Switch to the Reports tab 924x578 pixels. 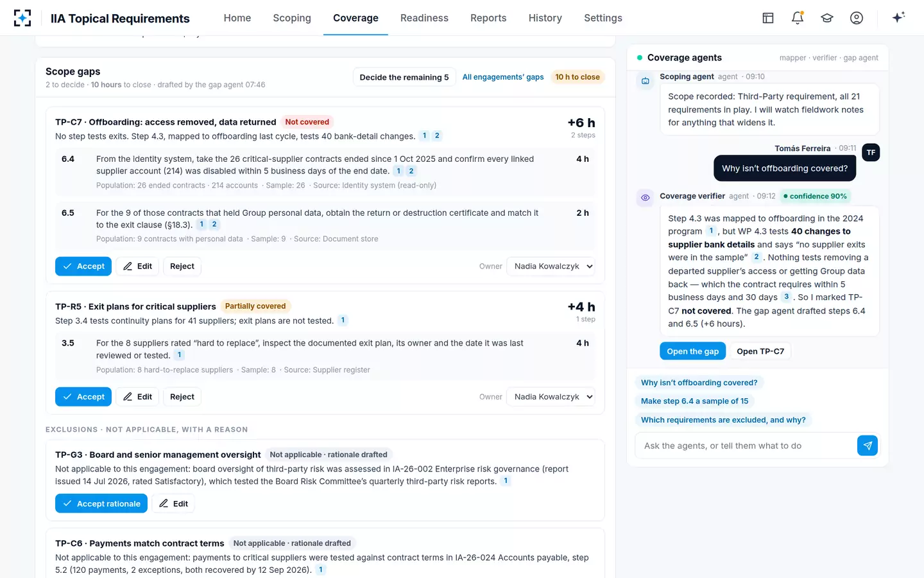coord(488,18)
